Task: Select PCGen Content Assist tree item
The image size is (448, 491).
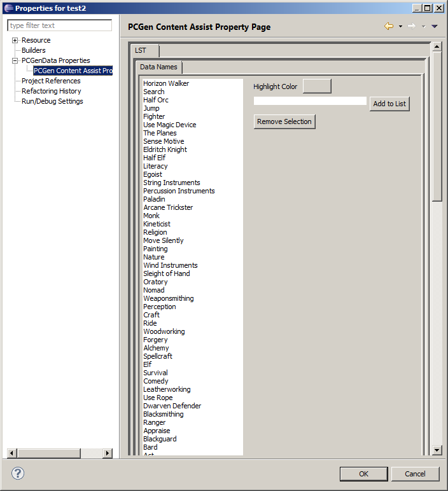Action: pos(73,71)
